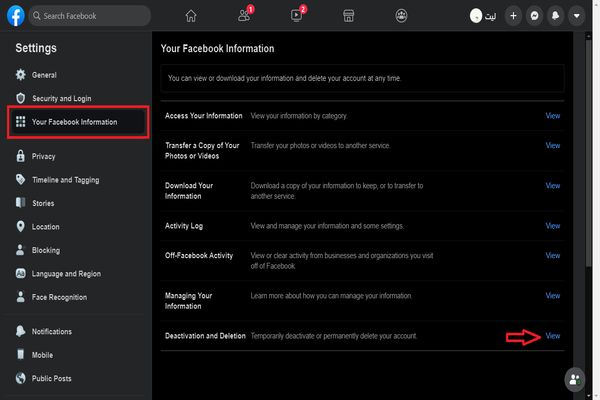Click the Search Facebook field

point(90,16)
